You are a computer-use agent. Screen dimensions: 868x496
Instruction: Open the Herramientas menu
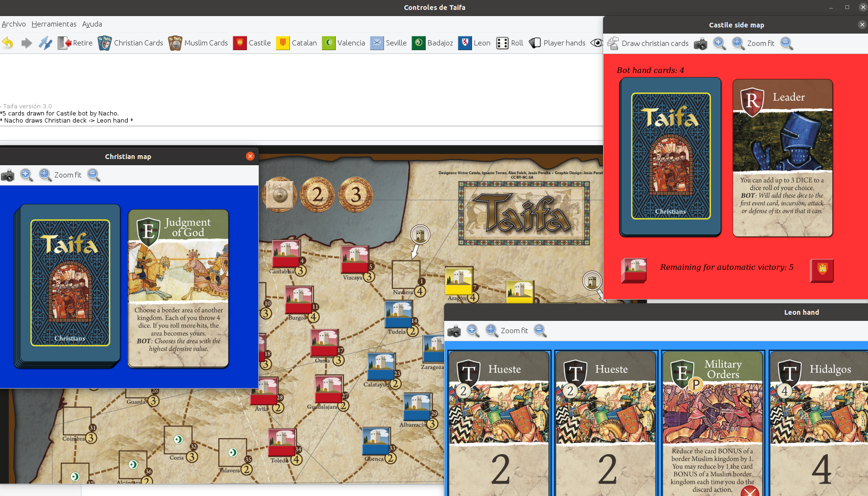[54, 24]
